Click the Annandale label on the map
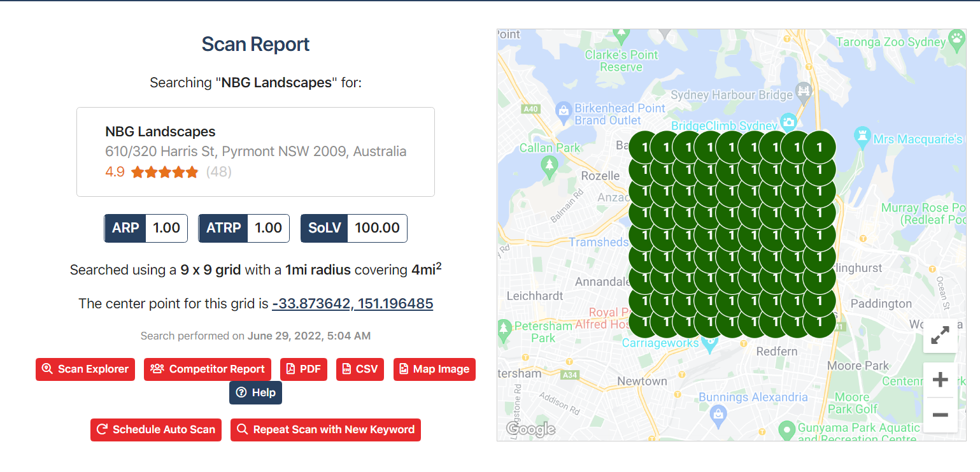This screenshot has width=980, height=472. [x=602, y=282]
